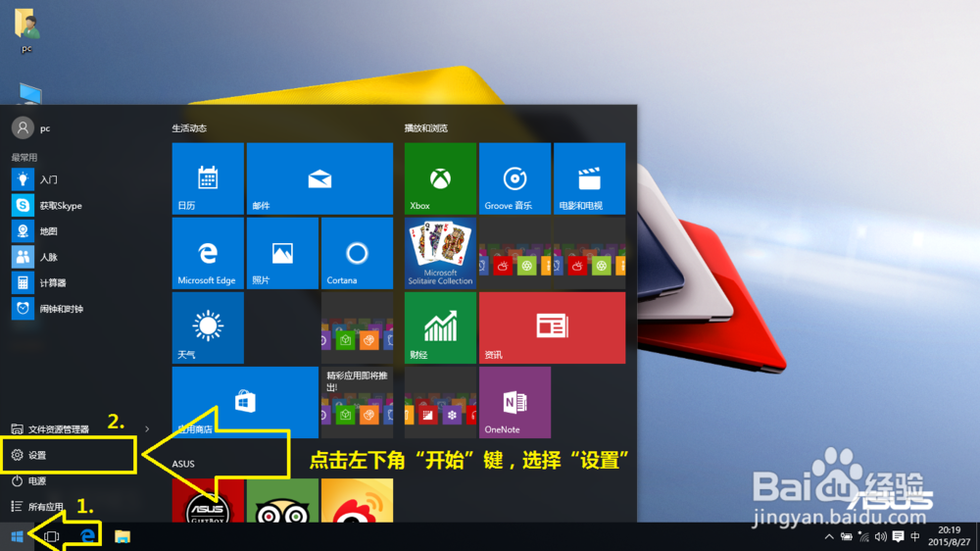Open the Finance (财经) tile

click(x=440, y=327)
